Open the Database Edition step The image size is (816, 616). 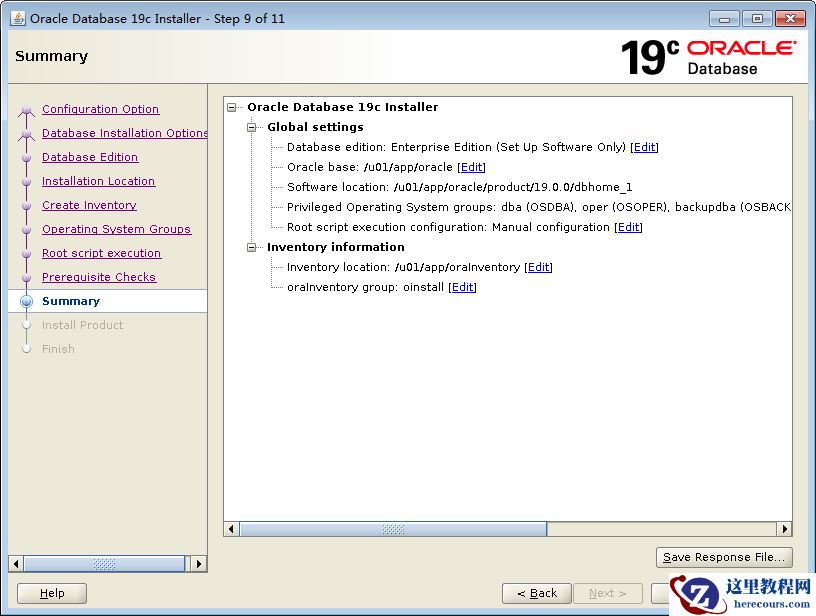click(90, 157)
